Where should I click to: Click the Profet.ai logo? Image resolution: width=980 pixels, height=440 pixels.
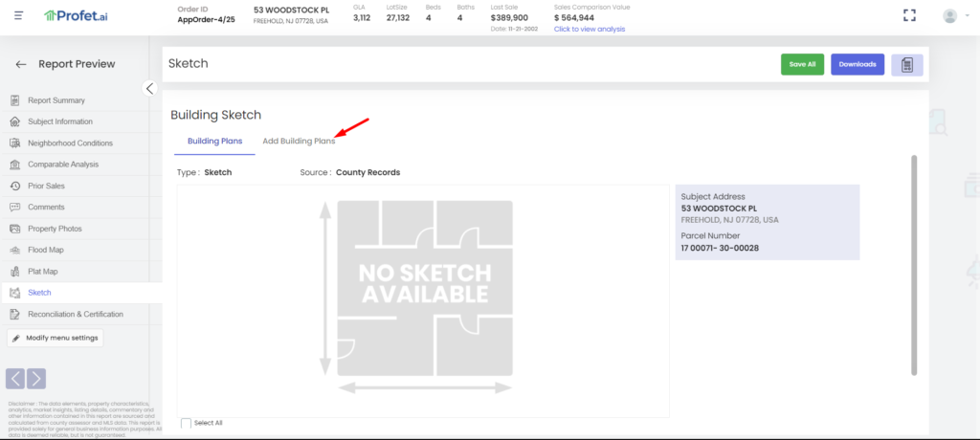[77, 15]
